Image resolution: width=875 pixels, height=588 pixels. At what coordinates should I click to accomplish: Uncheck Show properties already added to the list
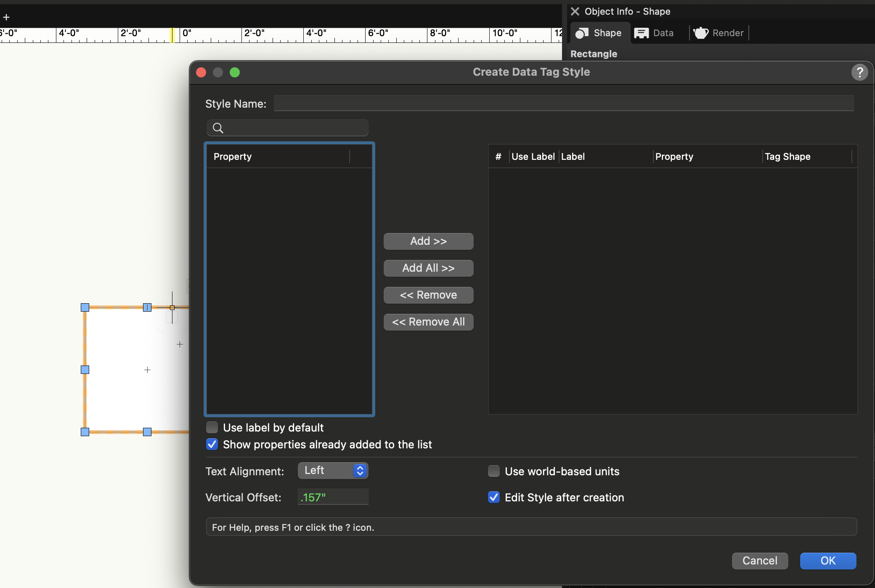click(212, 444)
